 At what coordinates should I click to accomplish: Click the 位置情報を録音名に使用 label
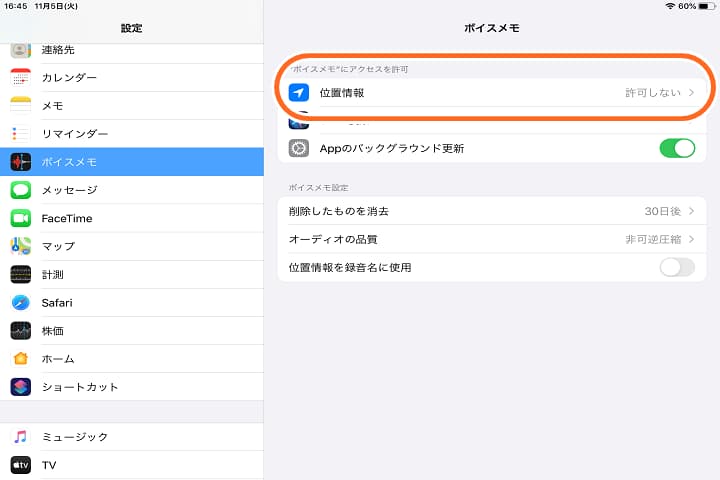point(350,267)
